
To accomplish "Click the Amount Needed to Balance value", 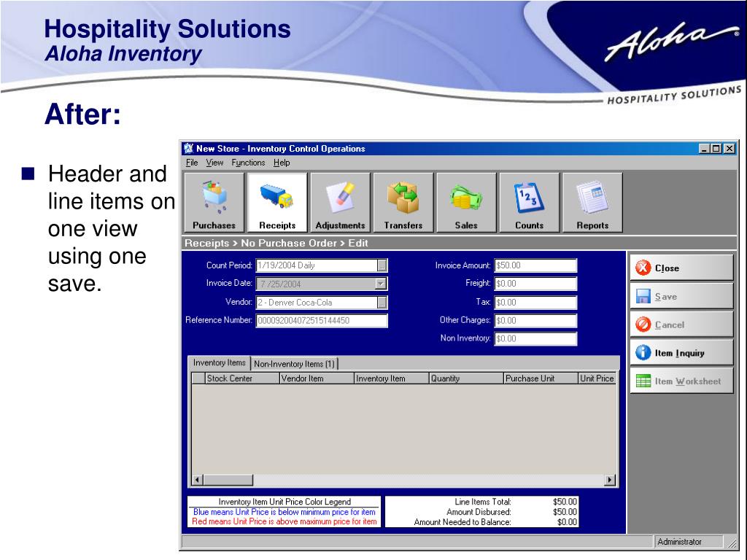I will click(x=568, y=522).
